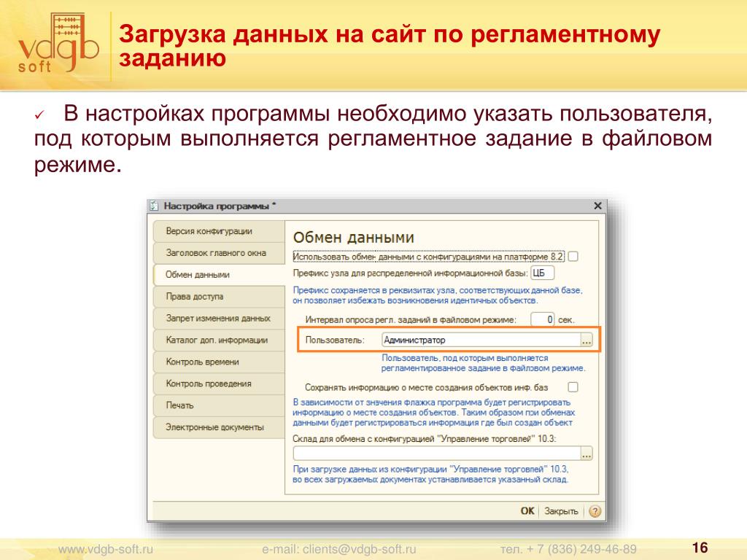Close the Настройка программы dialog with X

click(597, 206)
